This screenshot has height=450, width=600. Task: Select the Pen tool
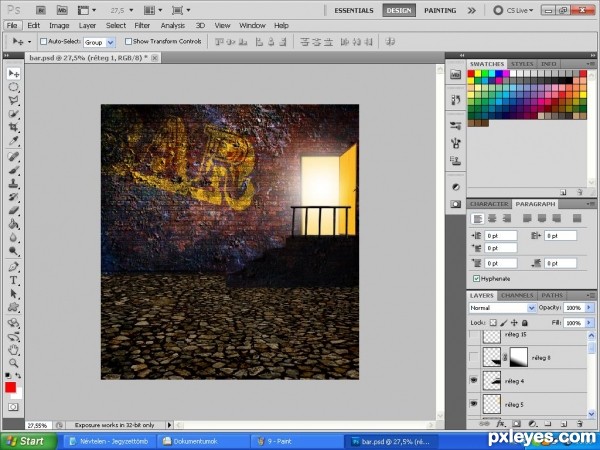point(13,267)
